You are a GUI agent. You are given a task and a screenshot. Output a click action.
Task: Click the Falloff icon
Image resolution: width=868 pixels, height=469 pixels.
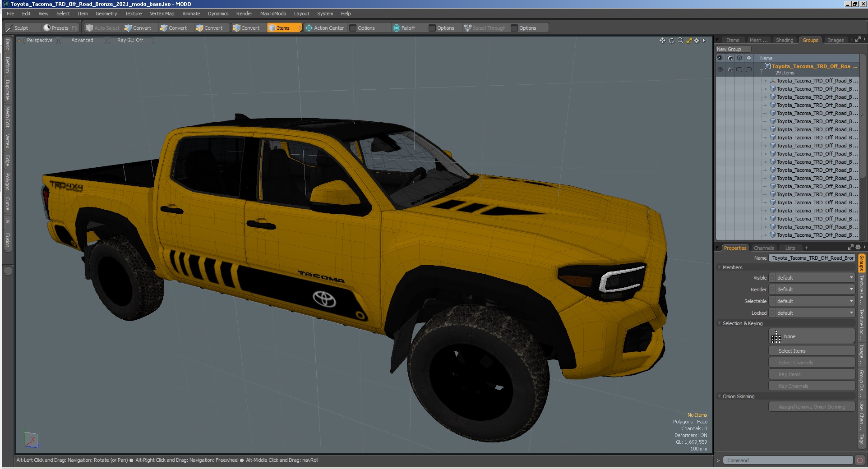(x=397, y=28)
